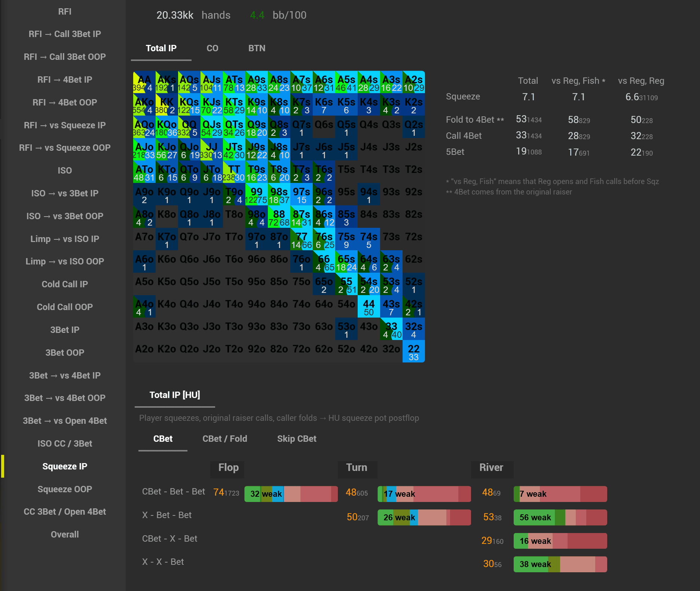Select the AA hand cell

click(x=144, y=82)
